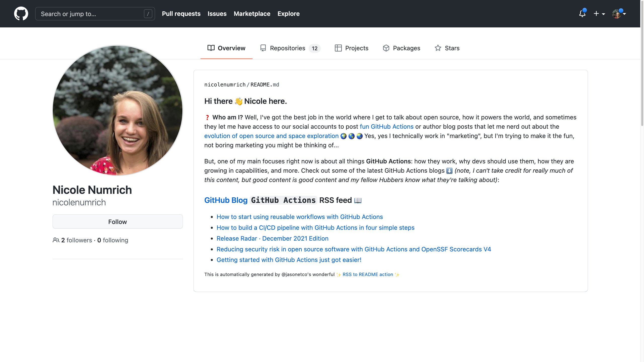Image resolution: width=644 pixels, height=362 pixels.
Task: Click the RSS to README action link
Action: (x=368, y=275)
